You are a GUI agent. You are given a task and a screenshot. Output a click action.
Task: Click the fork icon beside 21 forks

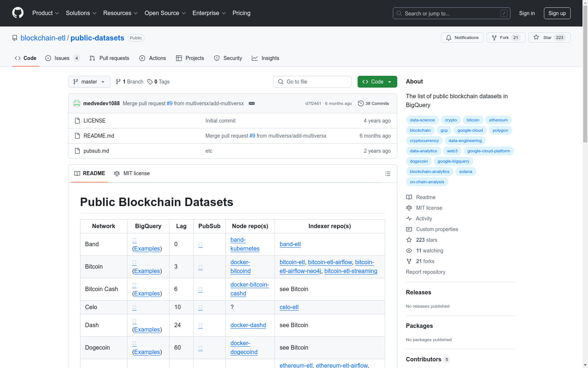pos(409,261)
